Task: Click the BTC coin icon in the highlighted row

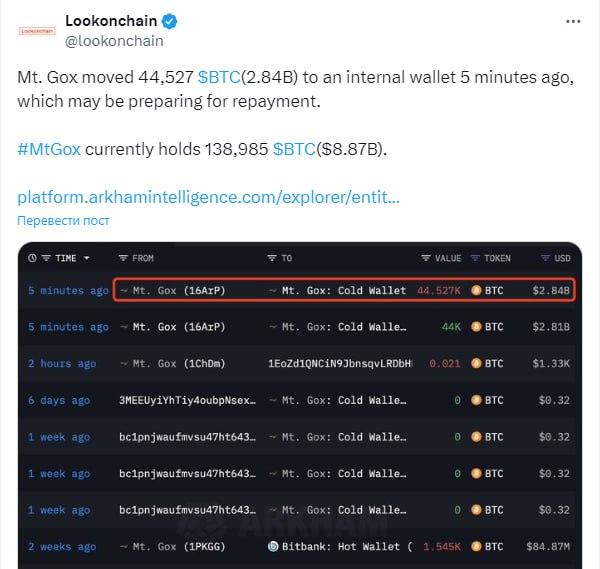Action: pos(476,291)
